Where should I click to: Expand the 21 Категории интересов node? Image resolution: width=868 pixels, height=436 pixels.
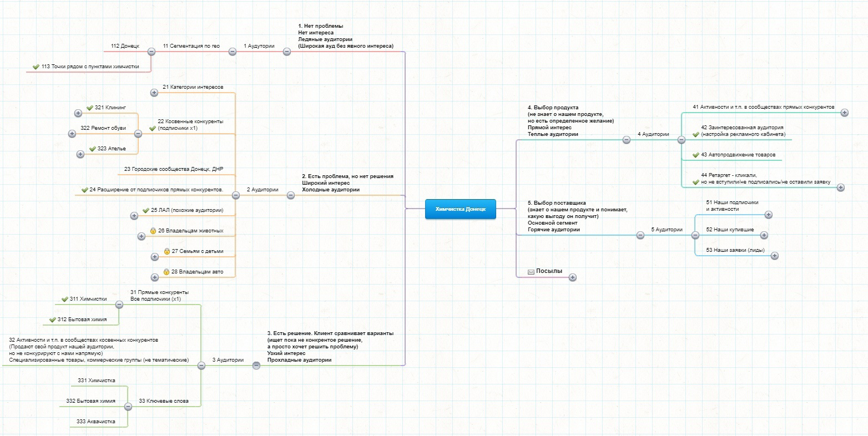[x=154, y=93]
